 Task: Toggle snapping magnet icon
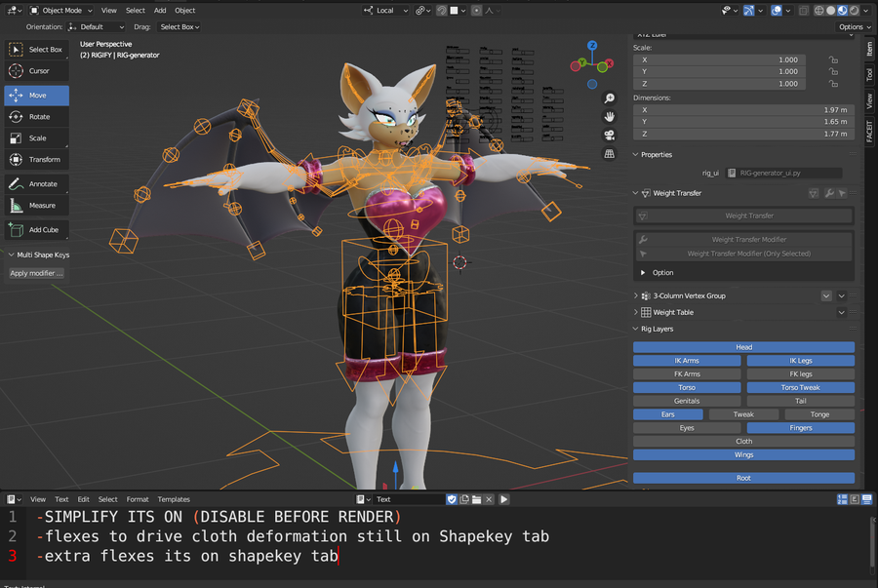pos(442,11)
